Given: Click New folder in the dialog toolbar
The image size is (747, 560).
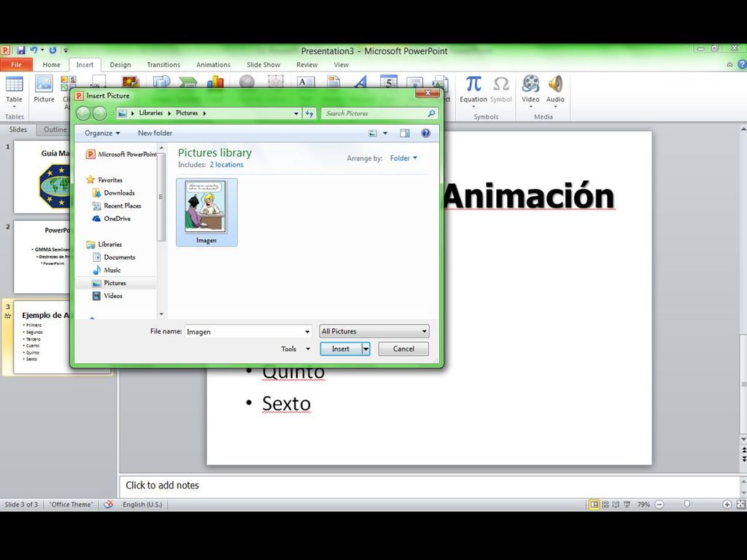Looking at the screenshot, I should point(155,133).
